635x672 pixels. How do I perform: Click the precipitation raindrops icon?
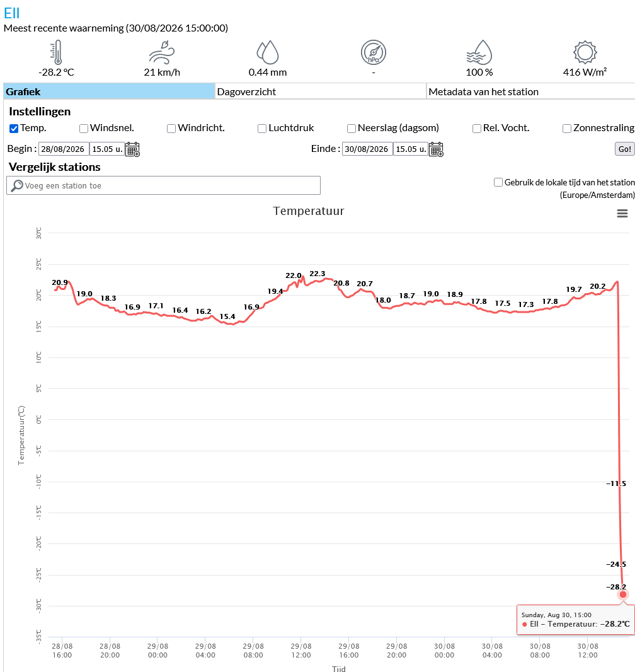tap(268, 52)
